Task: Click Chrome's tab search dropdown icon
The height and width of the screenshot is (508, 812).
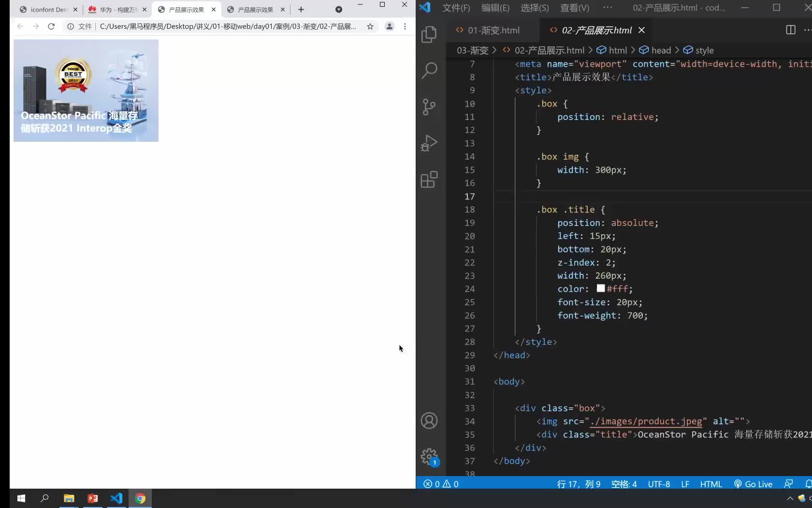Action: [x=339, y=9]
